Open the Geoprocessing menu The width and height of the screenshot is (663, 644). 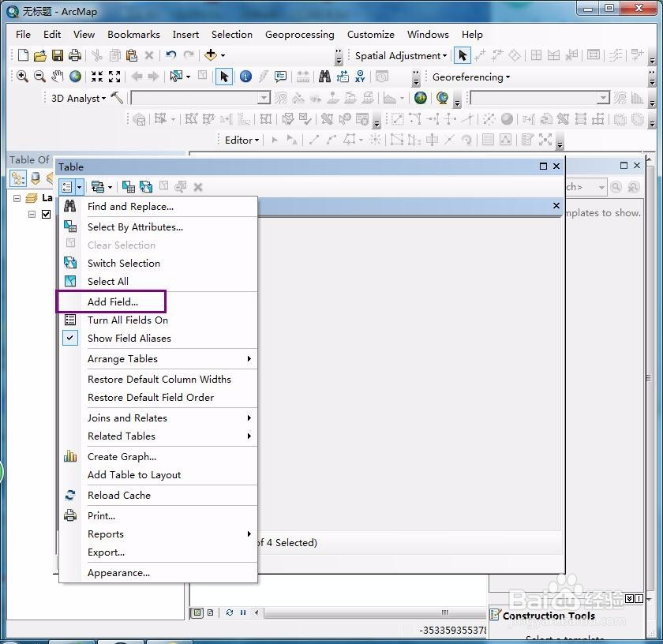point(299,34)
